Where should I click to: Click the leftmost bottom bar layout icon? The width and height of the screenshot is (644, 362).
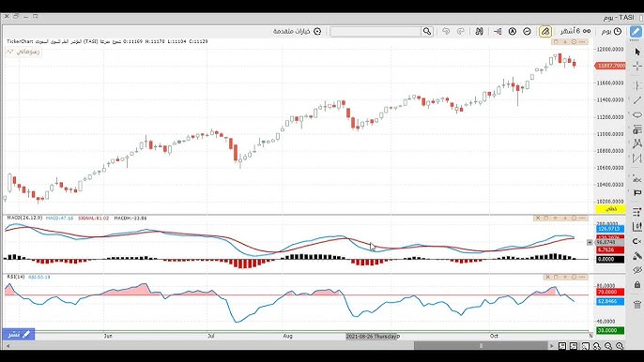562,346
